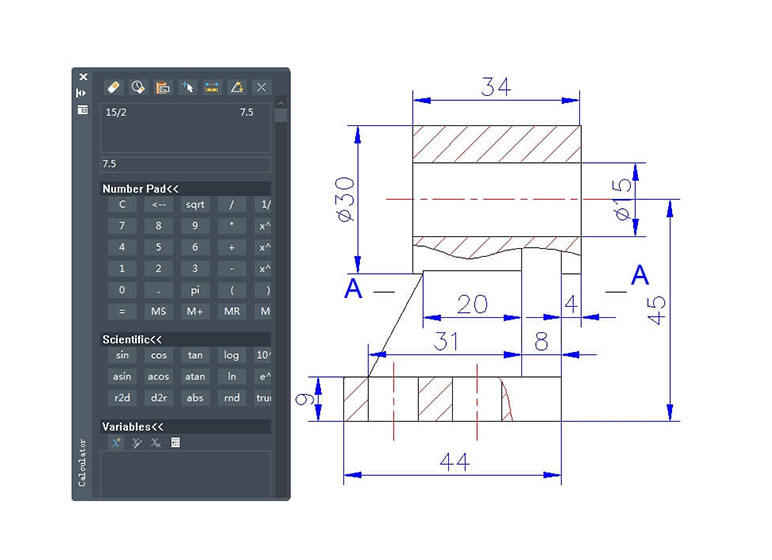The image size is (772, 560).
Task: Click the MS memory store button
Action: (x=159, y=311)
